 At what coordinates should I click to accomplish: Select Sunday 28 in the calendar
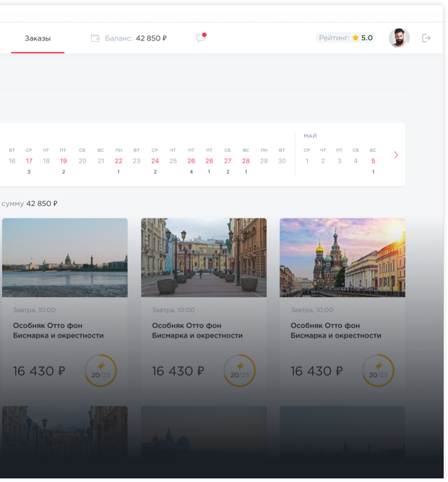click(x=246, y=161)
